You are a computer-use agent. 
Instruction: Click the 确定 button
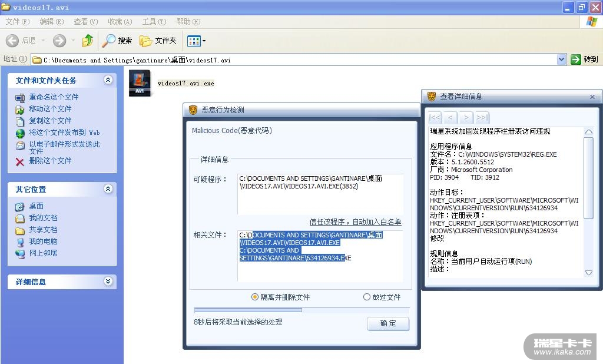pyautogui.click(x=388, y=323)
